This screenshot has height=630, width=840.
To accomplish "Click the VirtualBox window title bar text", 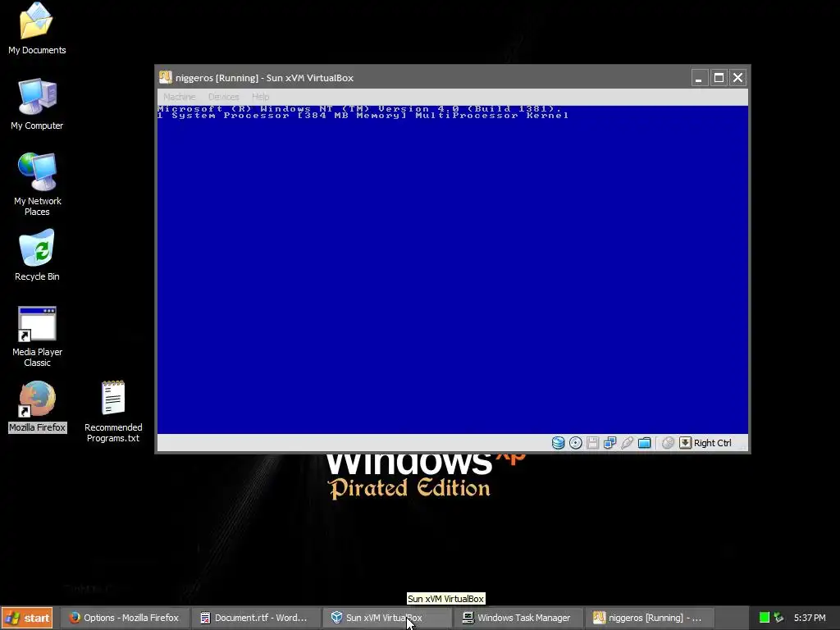I will click(x=265, y=78).
